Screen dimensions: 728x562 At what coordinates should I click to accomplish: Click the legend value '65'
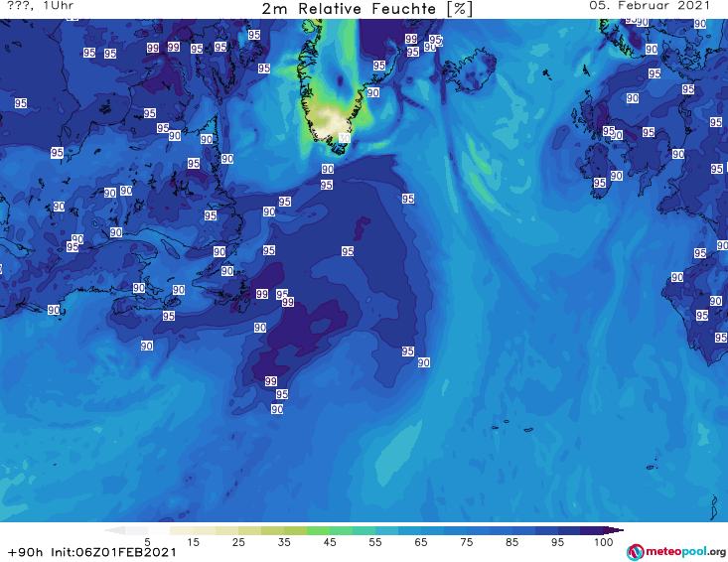point(421,542)
